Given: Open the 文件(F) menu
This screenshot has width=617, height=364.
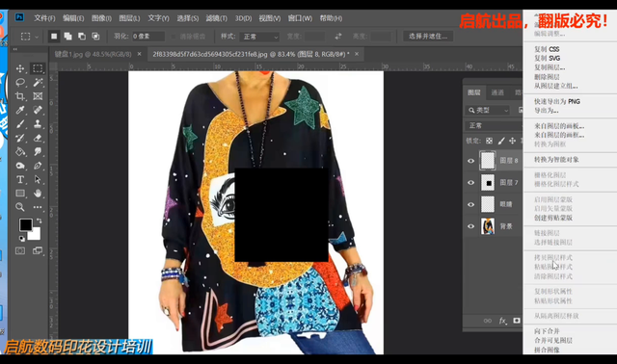Looking at the screenshot, I should point(44,18).
